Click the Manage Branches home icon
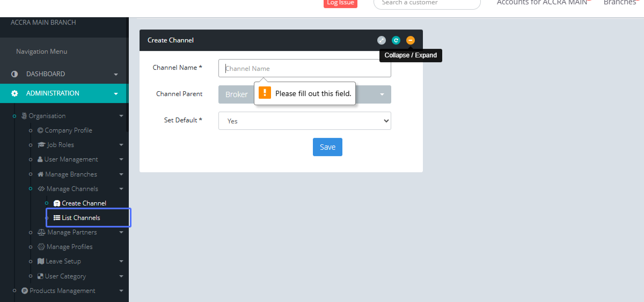This screenshot has width=644, height=302. [x=41, y=174]
